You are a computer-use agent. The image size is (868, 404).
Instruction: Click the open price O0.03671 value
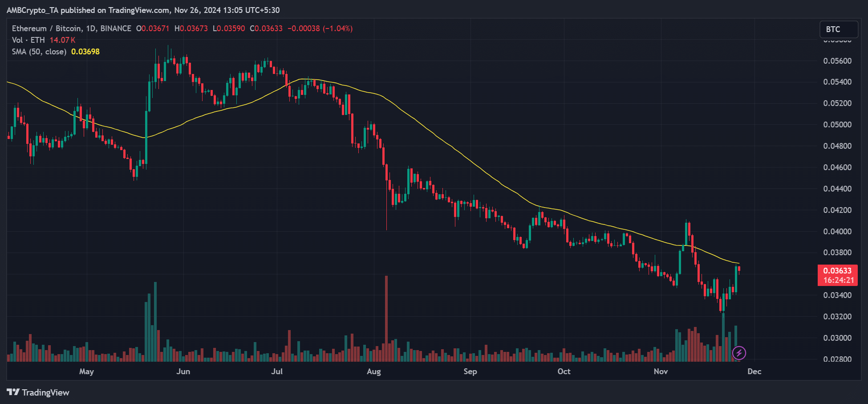[153, 29]
